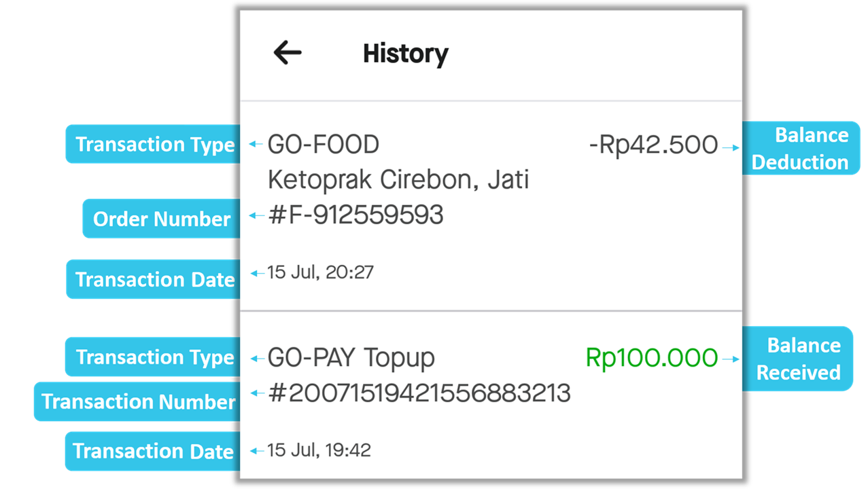Click the History page title

click(x=405, y=54)
